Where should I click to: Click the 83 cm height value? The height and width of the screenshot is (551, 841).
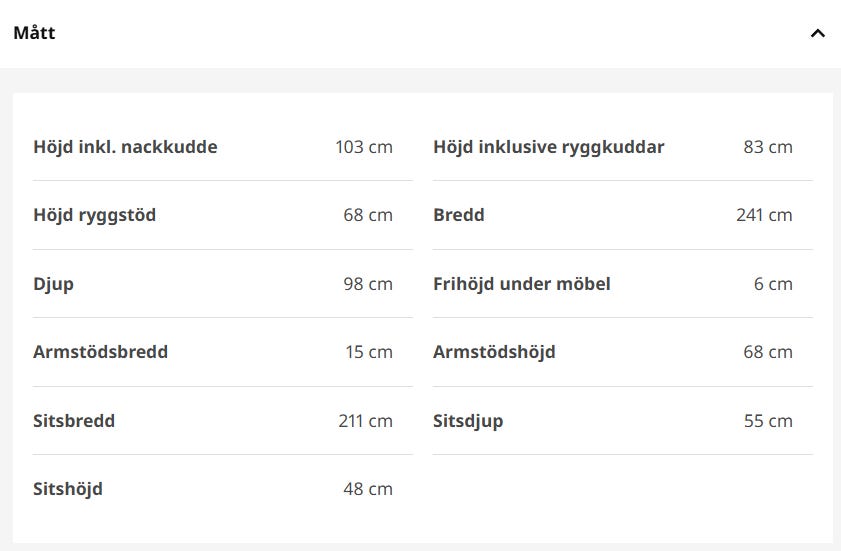coord(768,147)
